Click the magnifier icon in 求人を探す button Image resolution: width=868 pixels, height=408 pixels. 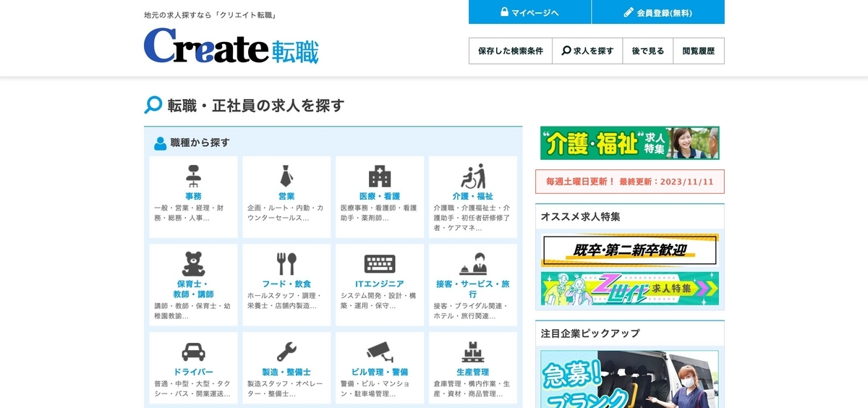(x=566, y=51)
